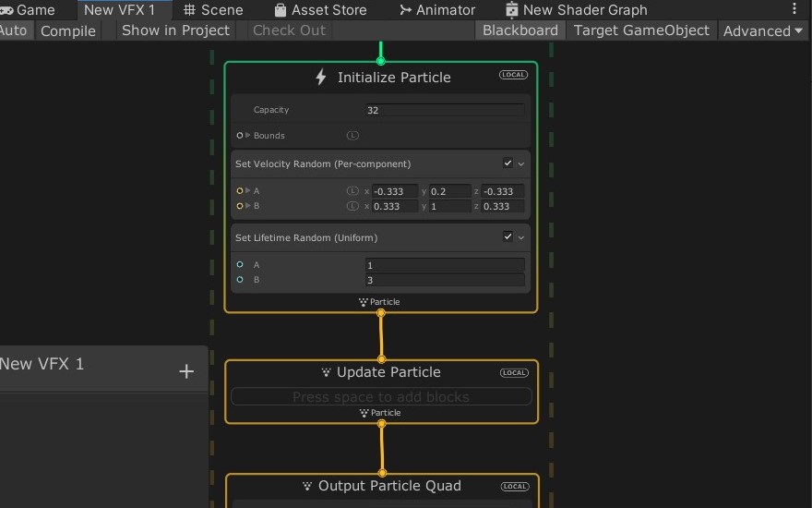Image resolution: width=812 pixels, height=508 pixels.
Task: Click the Update Particle particle-type icon
Action: [326, 372]
